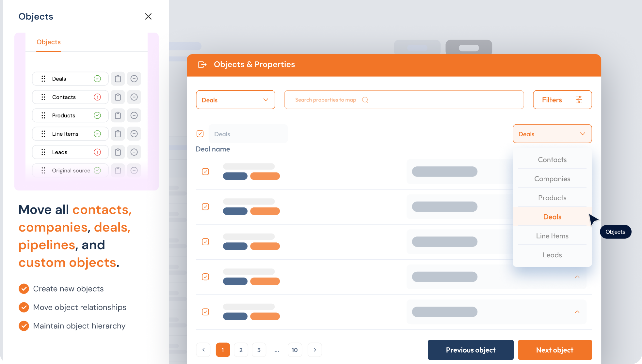Click the red warning icon on Leads

coord(97,152)
